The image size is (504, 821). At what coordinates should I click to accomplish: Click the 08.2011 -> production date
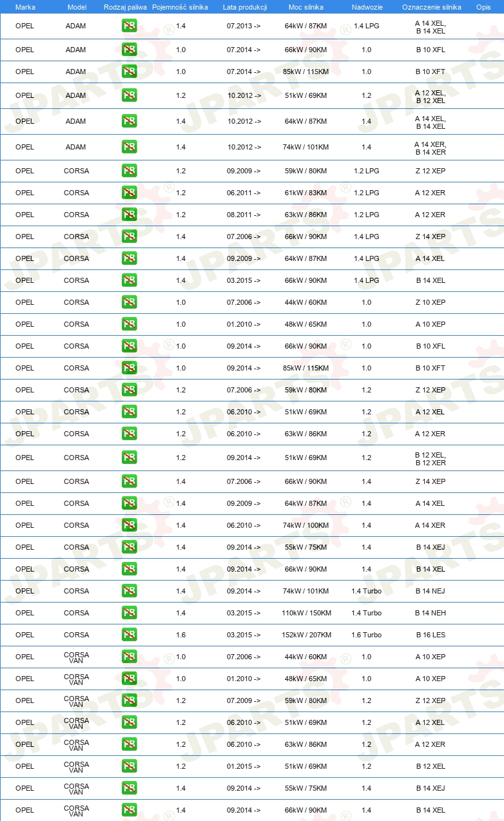coord(244,215)
